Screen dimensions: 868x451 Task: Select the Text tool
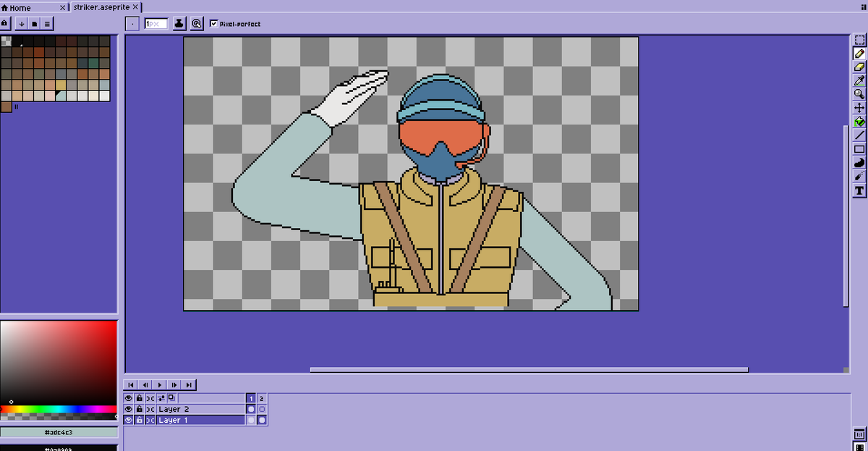pos(859,190)
